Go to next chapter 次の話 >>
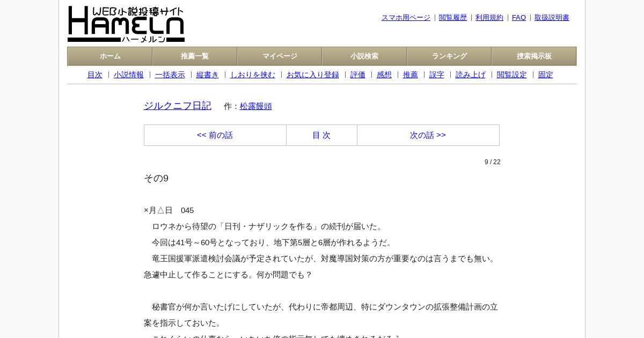 [428, 135]
